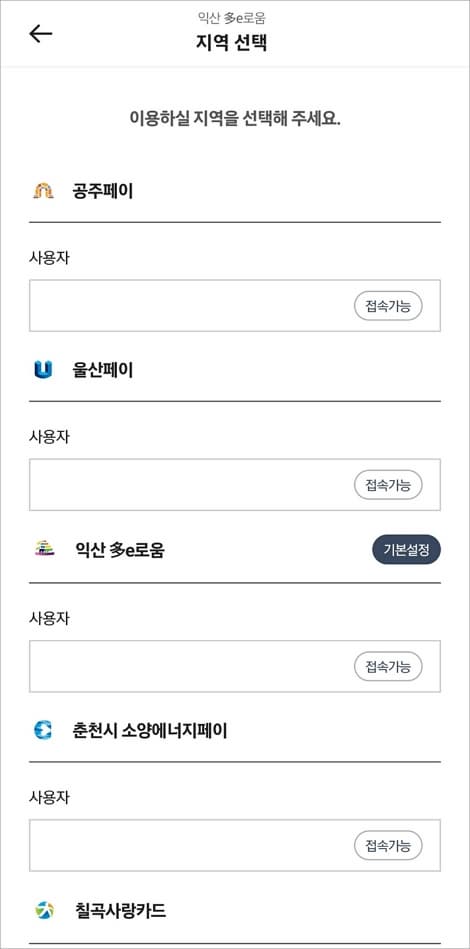Select the 춘천시 소양에너지페이 region heading
The width and height of the screenshot is (470, 949).
[x=149, y=731]
